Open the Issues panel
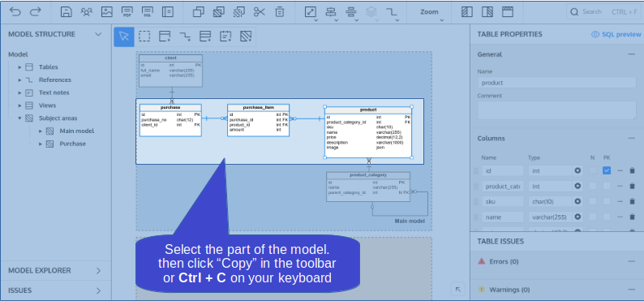The height and width of the screenshot is (301, 644). click(55, 290)
